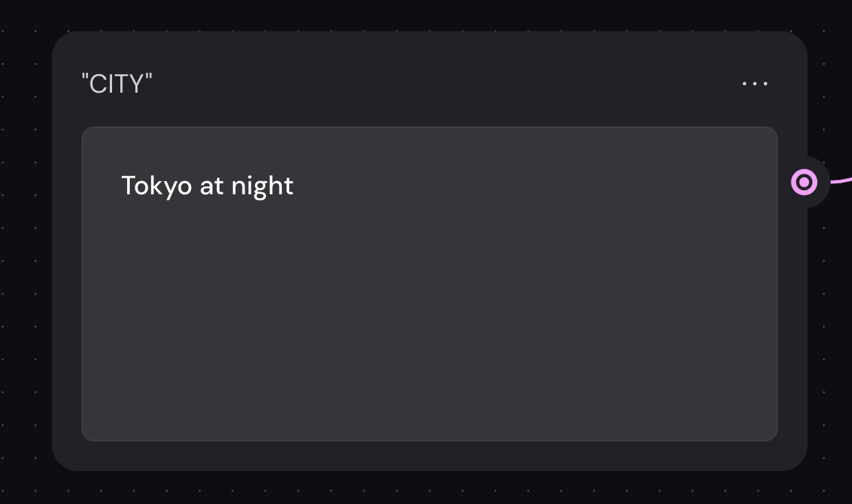This screenshot has height=504, width=852.
Task: Open the three-dot options menu
Action: click(754, 84)
